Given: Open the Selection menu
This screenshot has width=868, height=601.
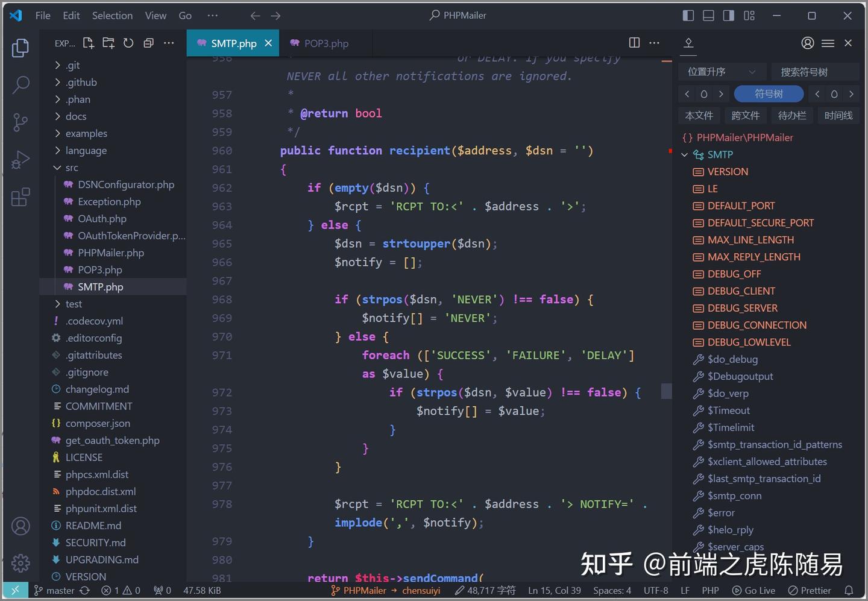Looking at the screenshot, I should [112, 15].
